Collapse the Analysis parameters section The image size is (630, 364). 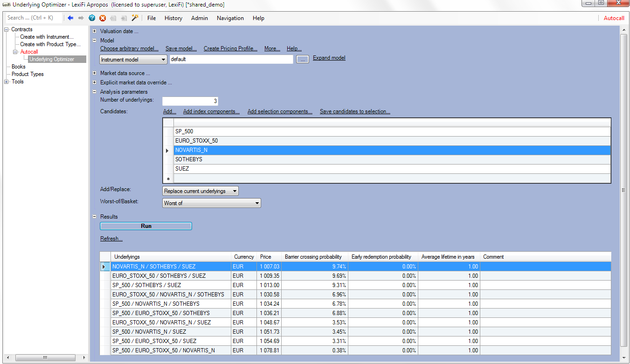95,92
